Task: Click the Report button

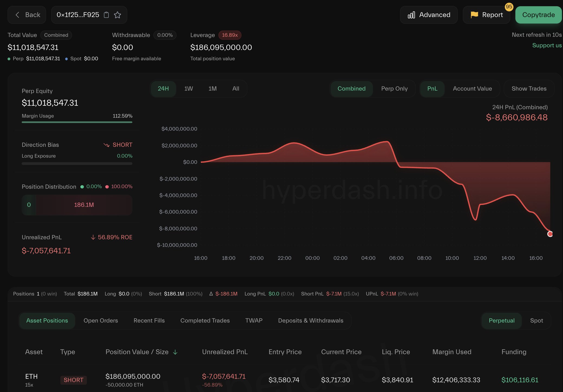Action: point(486,15)
